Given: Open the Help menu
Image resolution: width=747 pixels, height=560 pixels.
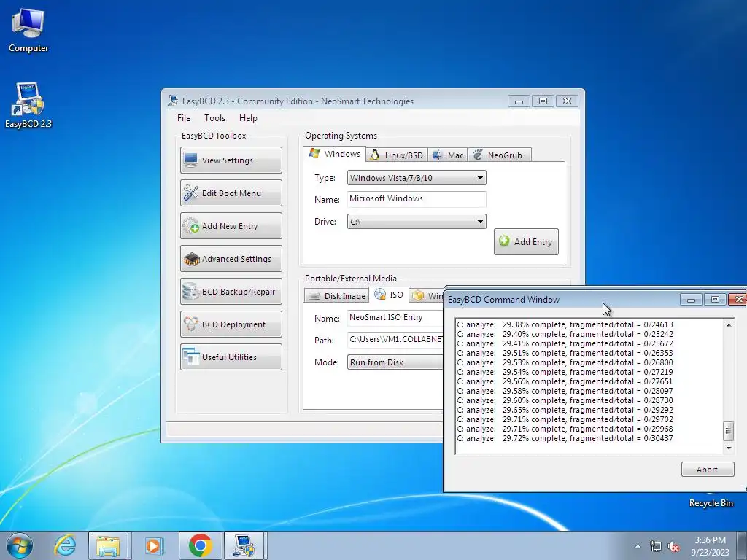Looking at the screenshot, I should point(248,118).
